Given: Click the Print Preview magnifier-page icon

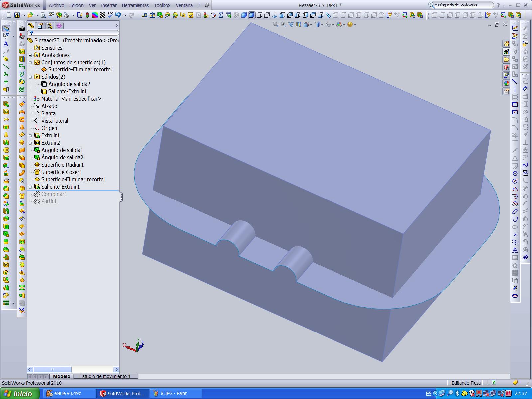Looking at the screenshot, I should pos(44,15).
